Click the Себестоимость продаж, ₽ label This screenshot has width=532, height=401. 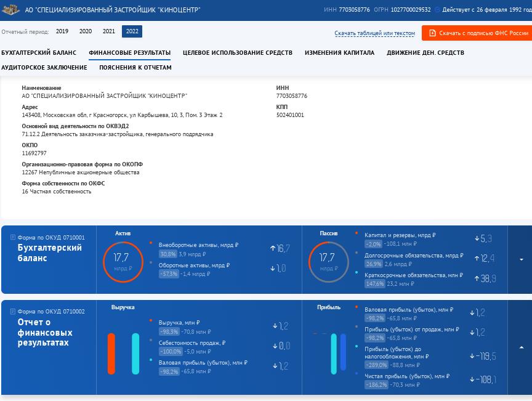point(192,343)
